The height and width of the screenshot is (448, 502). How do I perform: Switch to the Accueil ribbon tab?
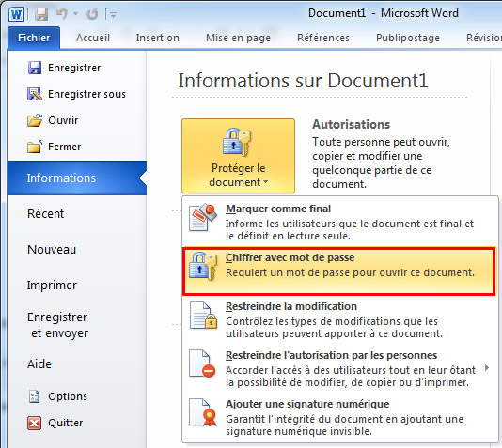(93, 38)
